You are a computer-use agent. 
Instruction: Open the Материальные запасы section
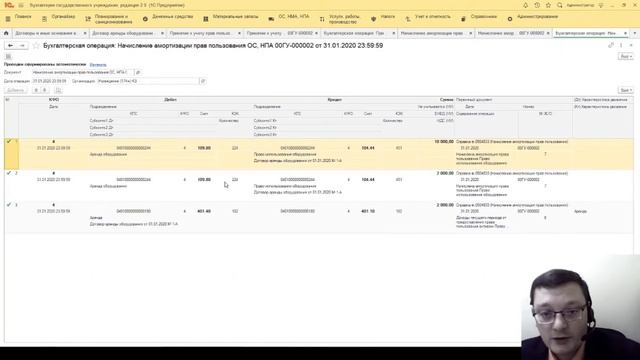click(231, 18)
